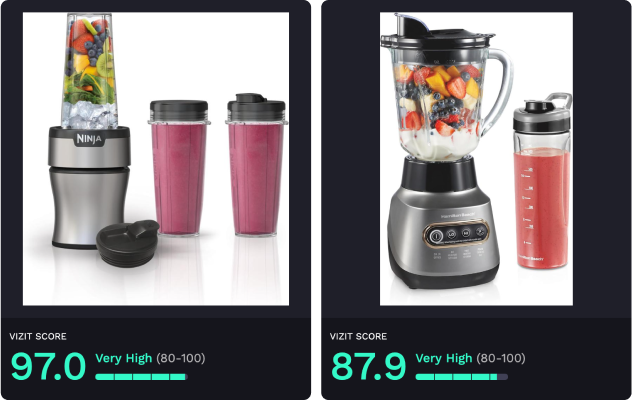Screen dimensions: 632x400
Task: Click the VIZIT SCORE label on right card
Action: click(x=358, y=336)
